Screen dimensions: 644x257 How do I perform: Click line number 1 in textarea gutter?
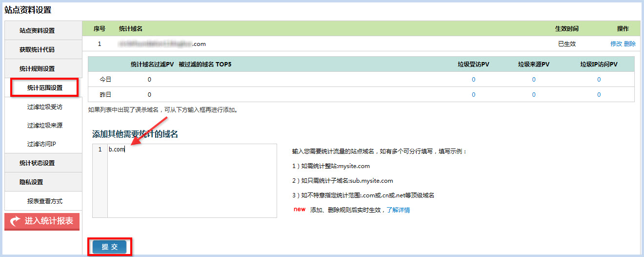pos(100,150)
